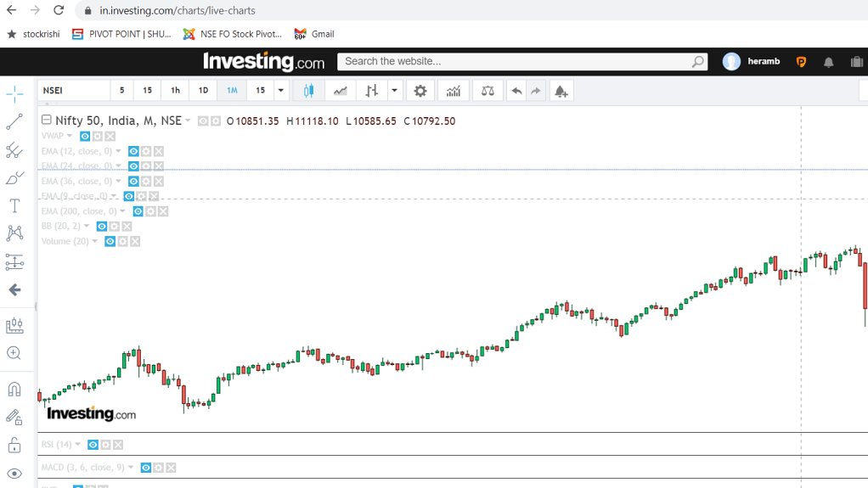Click the compare symbols scales icon
The image size is (868, 488).
pos(488,91)
